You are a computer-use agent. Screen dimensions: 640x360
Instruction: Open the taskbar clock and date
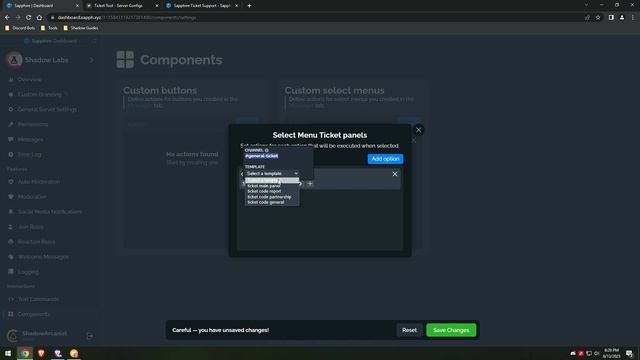coord(611,353)
